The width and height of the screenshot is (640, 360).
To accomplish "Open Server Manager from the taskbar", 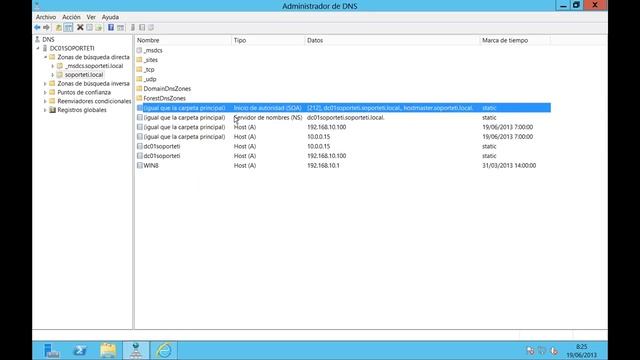I will pyautogui.click(x=52, y=351).
